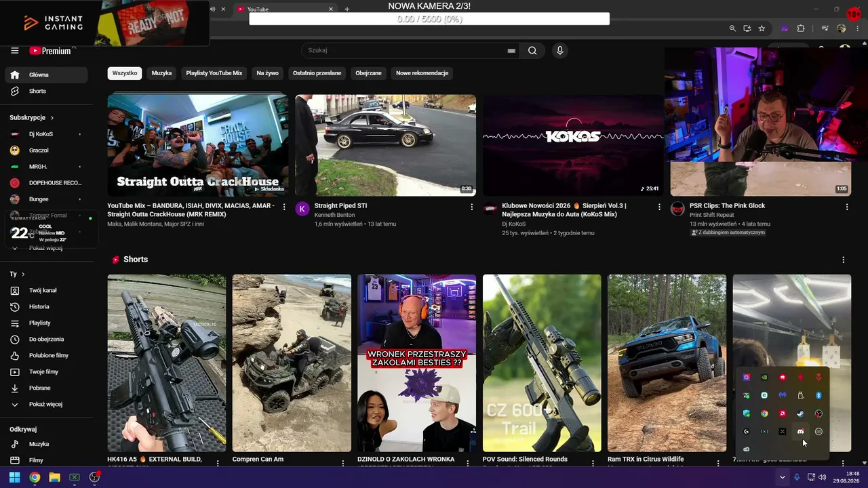Open the Chrome extensions puzzle icon
Image resolution: width=868 pixels, height=488 pixels.
click(801, 28)
